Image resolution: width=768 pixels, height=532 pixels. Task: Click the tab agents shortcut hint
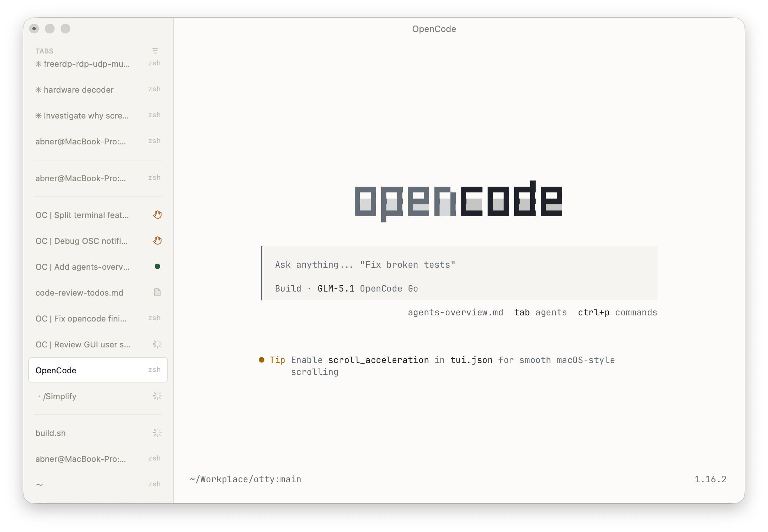(540, 312)
